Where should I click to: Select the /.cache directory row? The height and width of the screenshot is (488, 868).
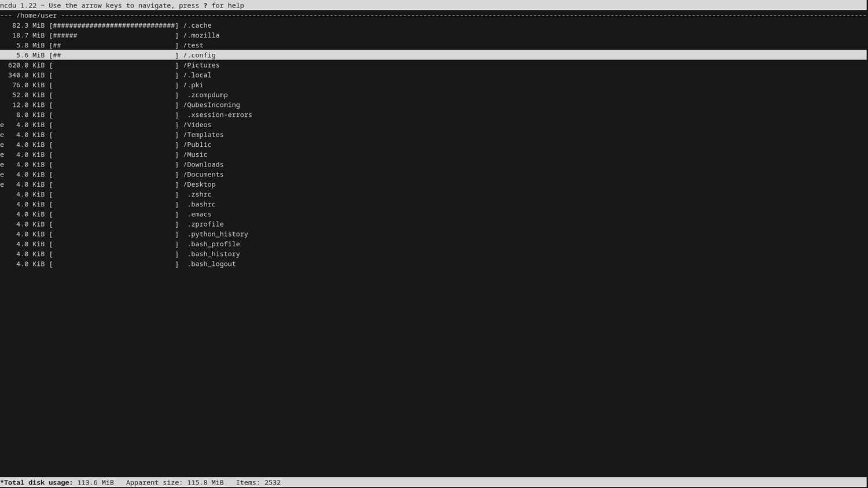[x=433, y=25]
